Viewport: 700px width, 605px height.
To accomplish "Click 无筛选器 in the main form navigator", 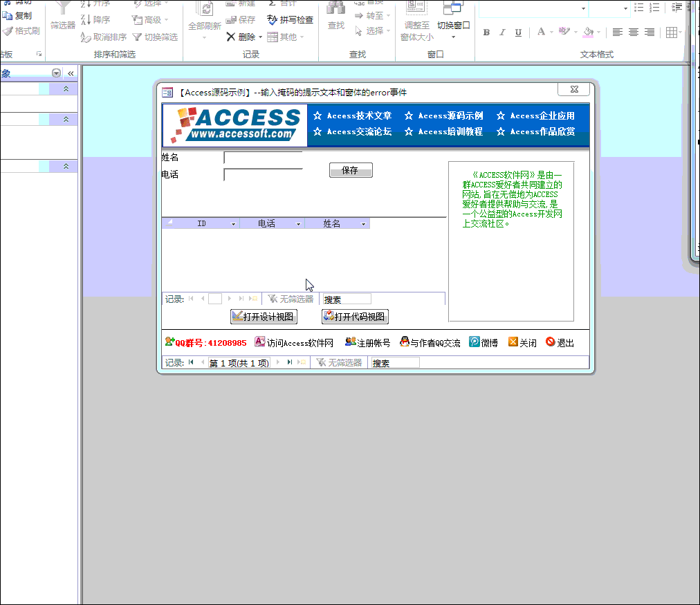I will click(339, 363).
